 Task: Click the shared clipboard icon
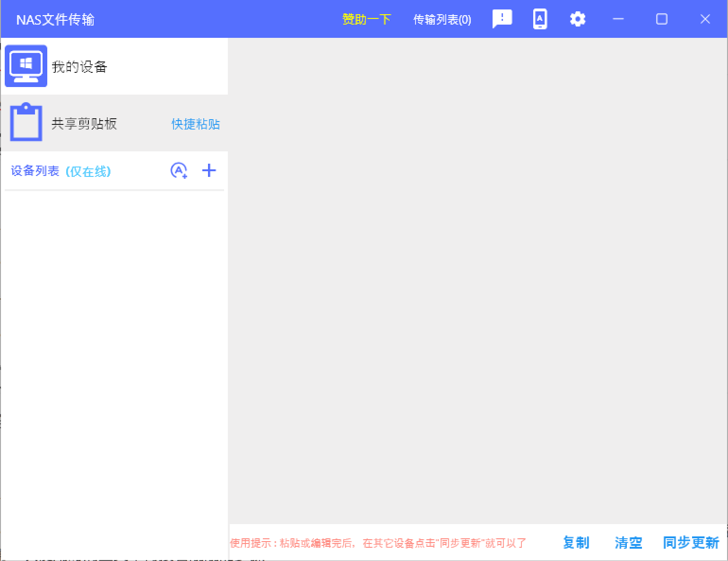[x=26, y=123]
